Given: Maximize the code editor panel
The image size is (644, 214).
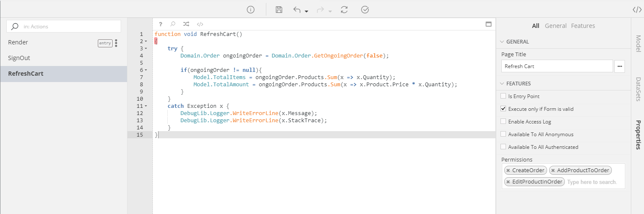Looking at the screenshot, I should coord(488,25).
